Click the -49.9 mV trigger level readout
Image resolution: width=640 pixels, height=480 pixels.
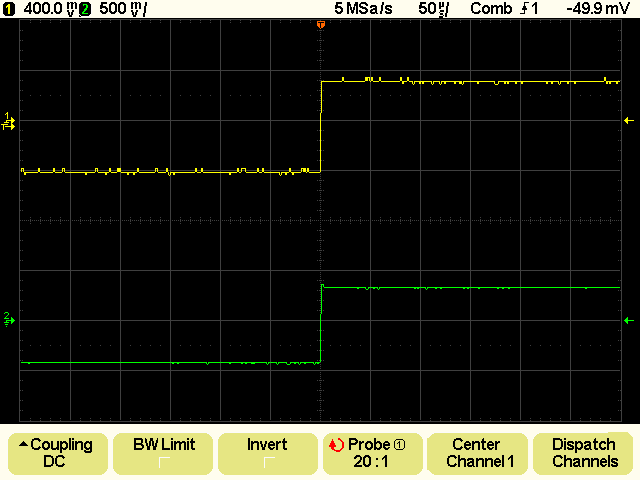tap(598, 9)
